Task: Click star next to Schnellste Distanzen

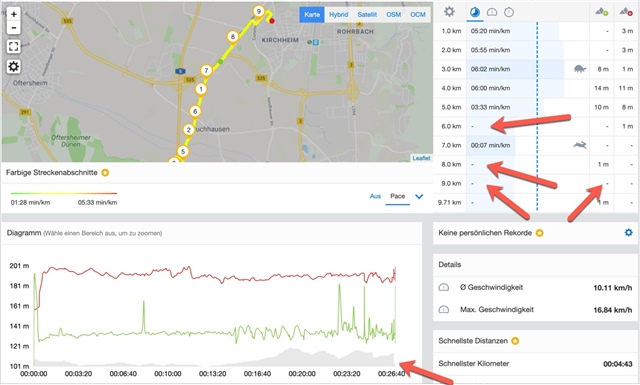Action: tap(515, 341)
